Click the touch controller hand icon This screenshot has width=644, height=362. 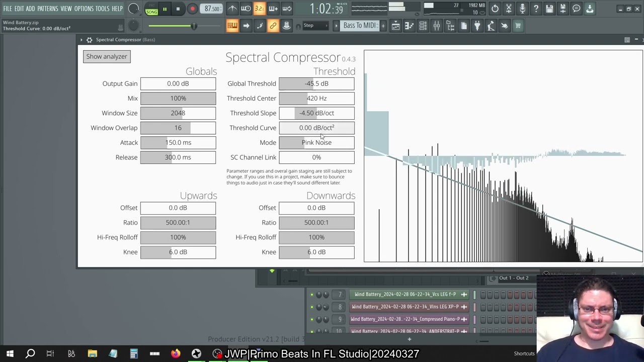pyautogui.click(x=505, y=26)
